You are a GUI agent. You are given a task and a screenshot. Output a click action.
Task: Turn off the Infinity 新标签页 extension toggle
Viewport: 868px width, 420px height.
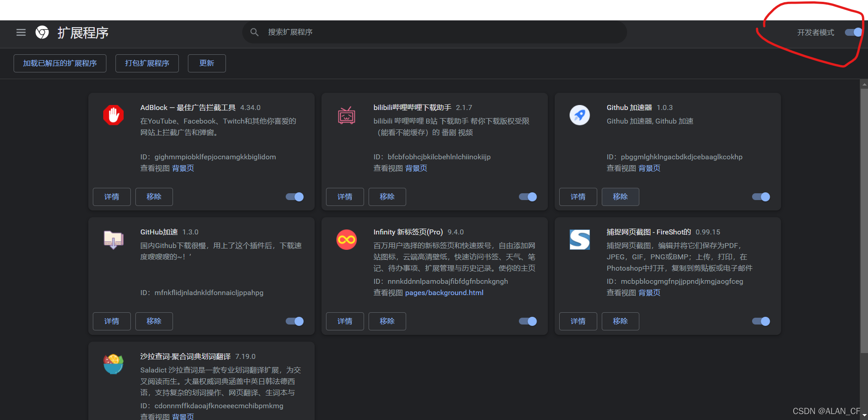click(527, 321)
